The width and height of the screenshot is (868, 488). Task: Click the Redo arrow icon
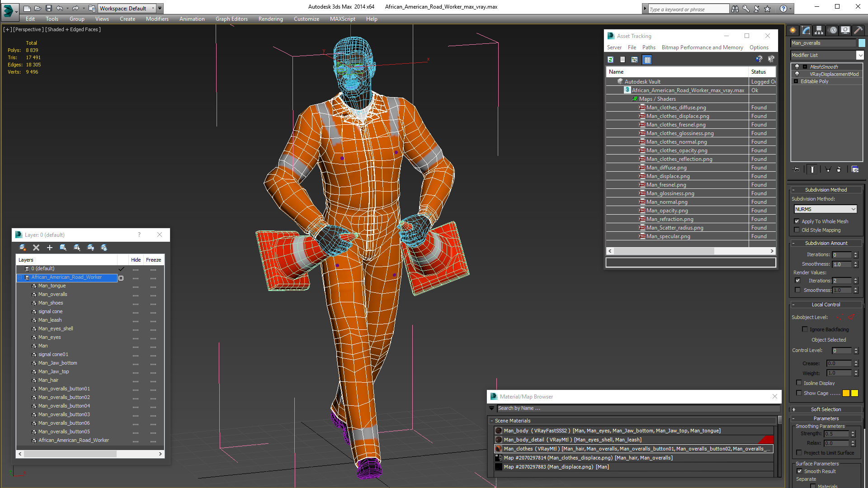(75, 8)
